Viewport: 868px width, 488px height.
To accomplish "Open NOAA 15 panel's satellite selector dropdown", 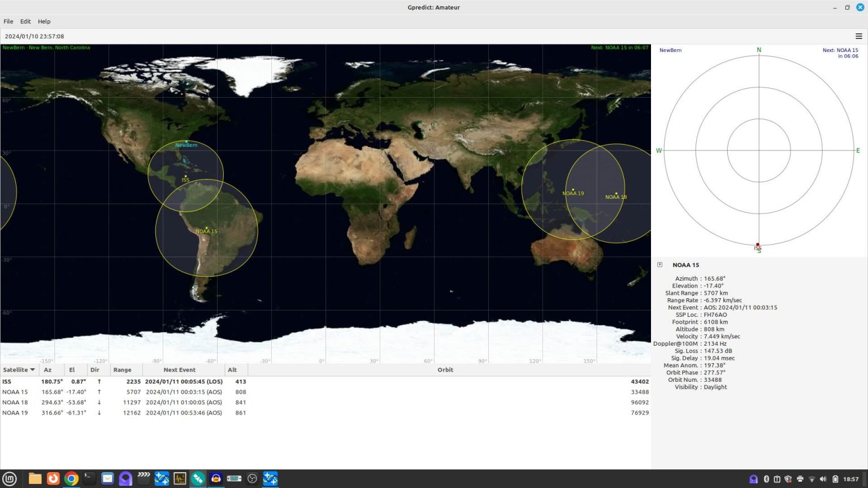I will tap(659, 264).
